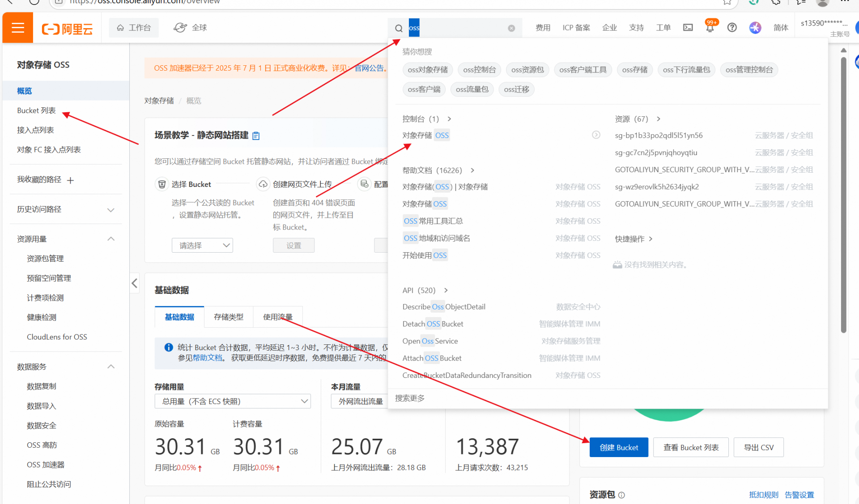Click the search magnifier icon
Image resolution: width=859 pixels, height=504 pixels.
399,28
